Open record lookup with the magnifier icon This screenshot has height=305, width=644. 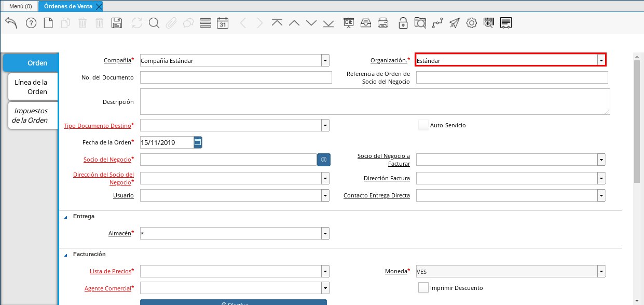click(154, 23)
